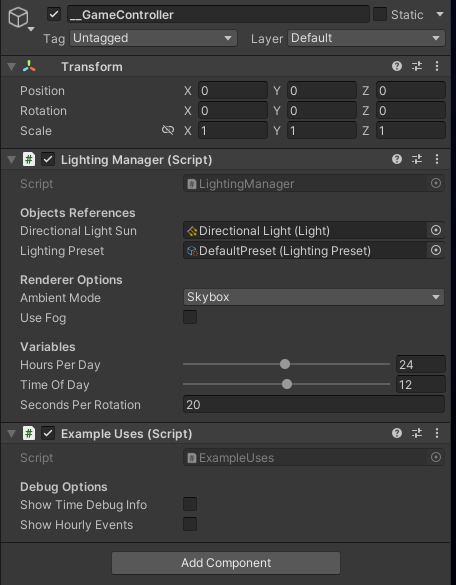Click the constrained proportions scale link icon

168,130
